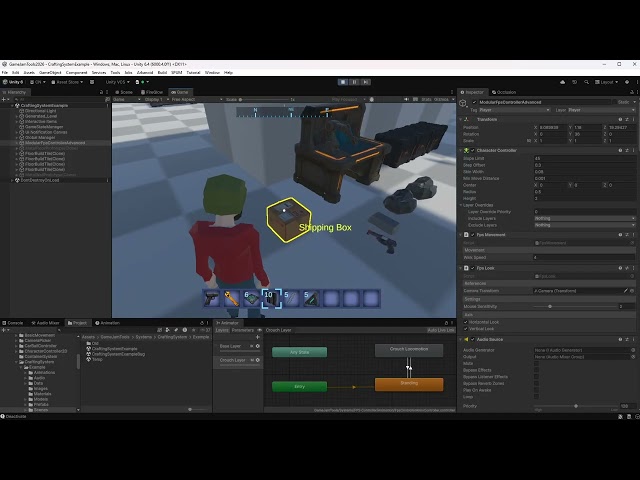This screenshot has height=480, width=640.
Task: Switch to the Occlusion tab
Action: click(504, 92)
